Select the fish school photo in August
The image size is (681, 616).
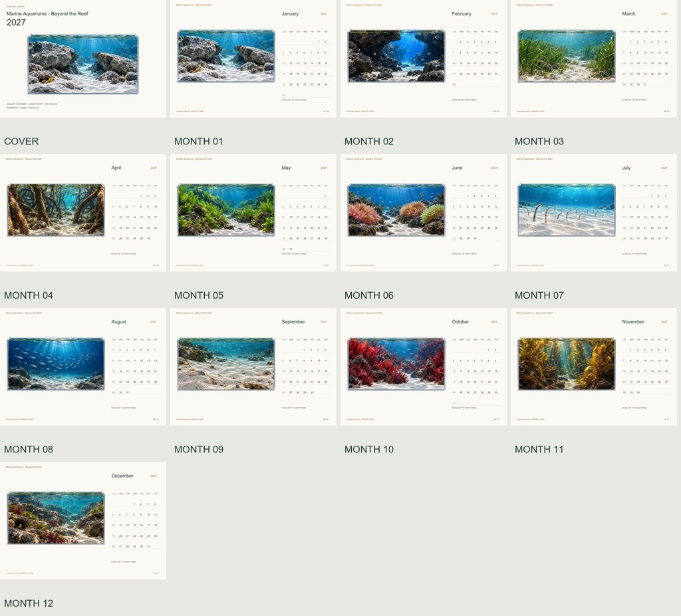56,364
